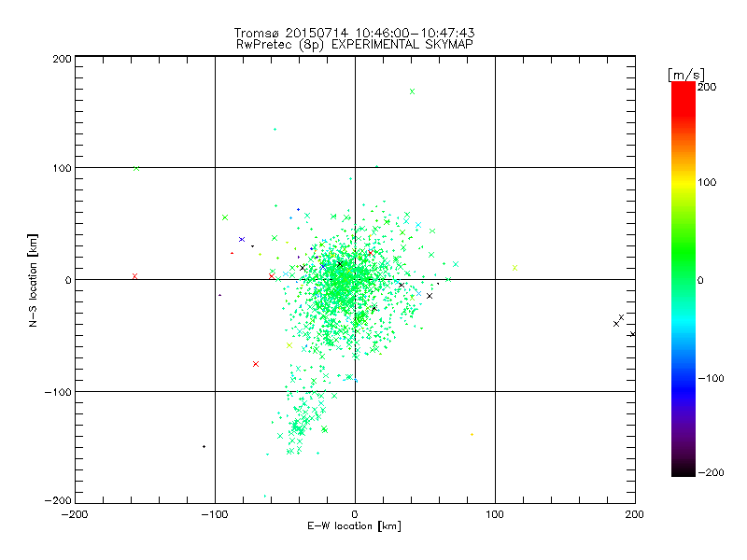
Task: Click the "200" label on the E-W axis
Action: [x=635, y=515]
